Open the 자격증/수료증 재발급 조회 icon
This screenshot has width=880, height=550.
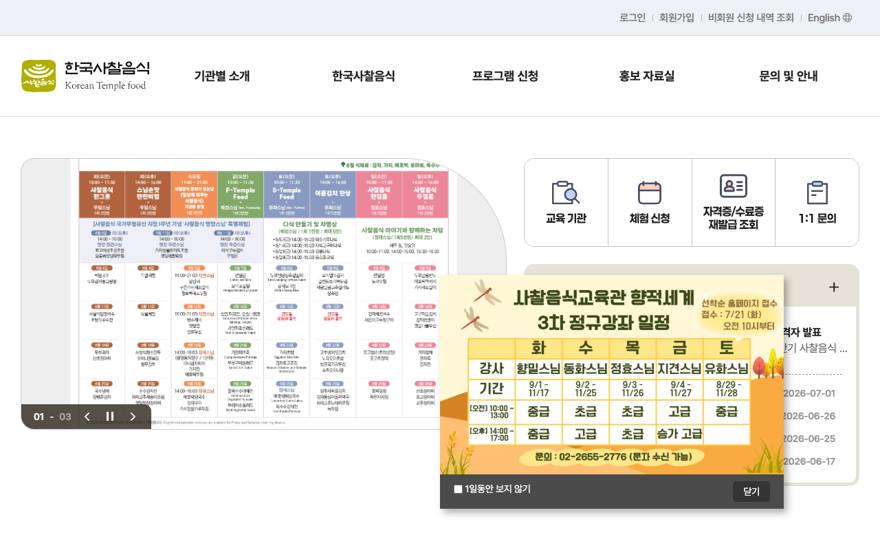click(733, 186)
